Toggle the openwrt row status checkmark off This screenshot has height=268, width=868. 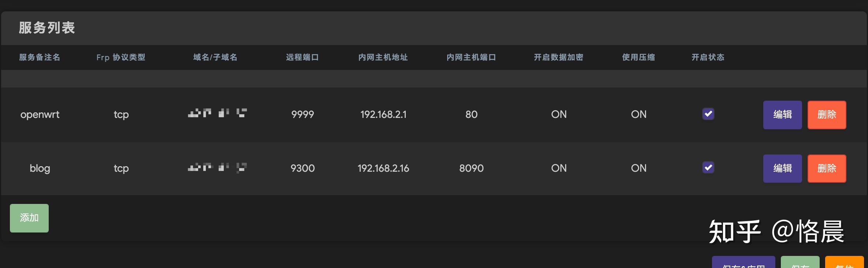click(708, 114)
